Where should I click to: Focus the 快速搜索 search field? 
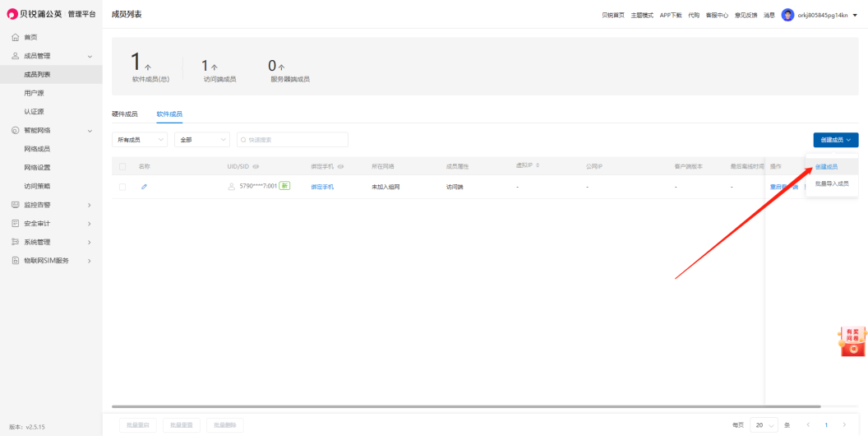pyautogui.click(x=293, y=140)
